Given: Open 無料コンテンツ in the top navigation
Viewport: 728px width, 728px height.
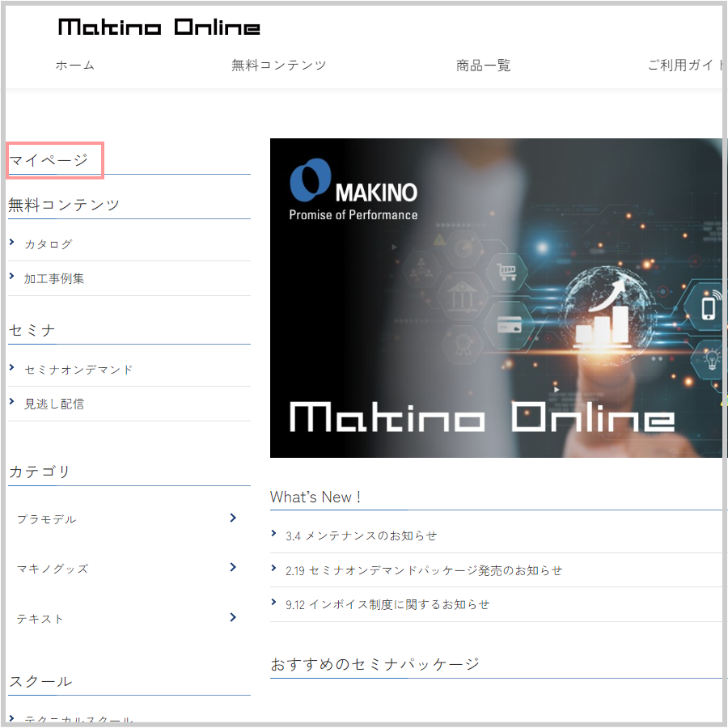Looking at the screenshot, I should (x=278, y=65).
